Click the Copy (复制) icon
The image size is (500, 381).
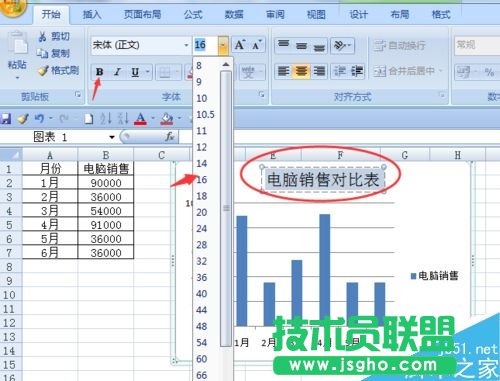pos(42,53)
